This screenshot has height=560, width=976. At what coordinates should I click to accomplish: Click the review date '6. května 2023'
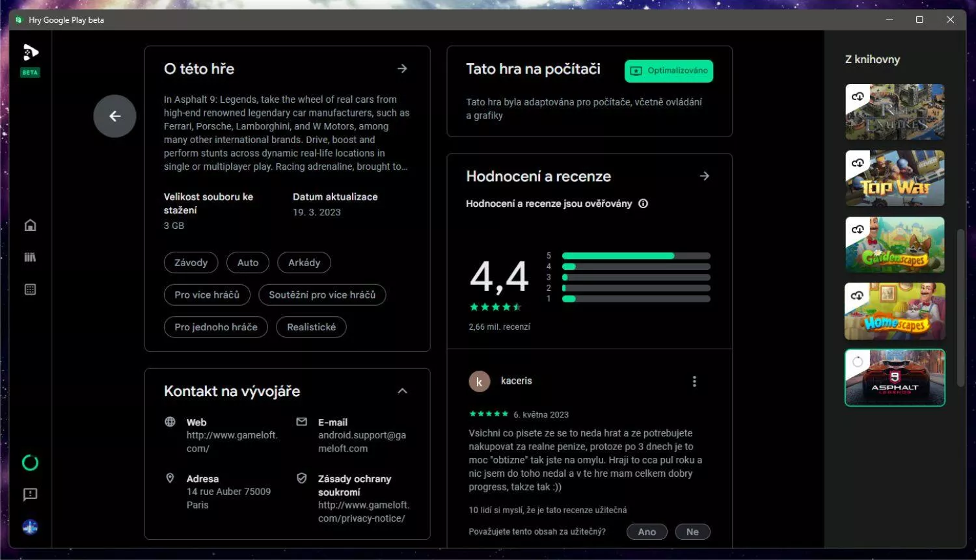[x=541, y=415]
